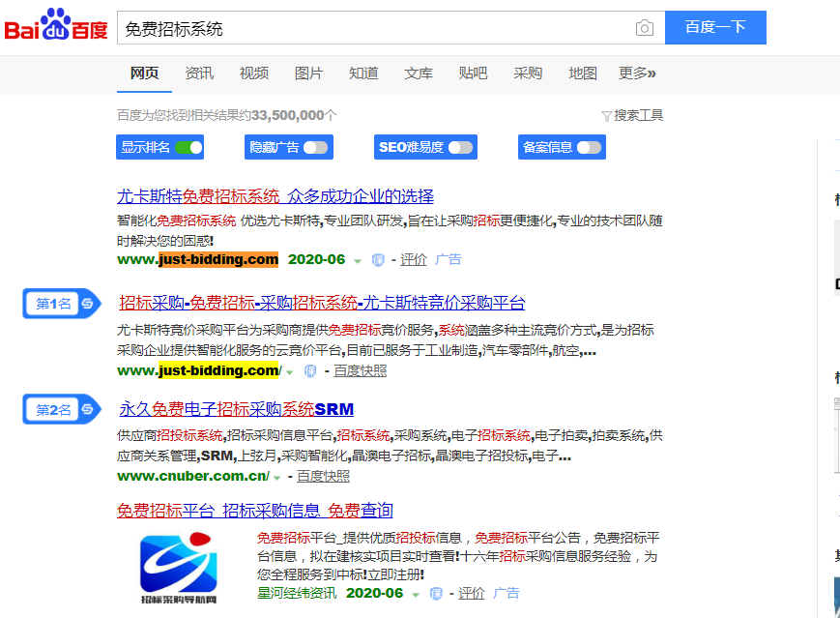
Task: Open the 更多» more categories menu
Action: coord(637,74)
